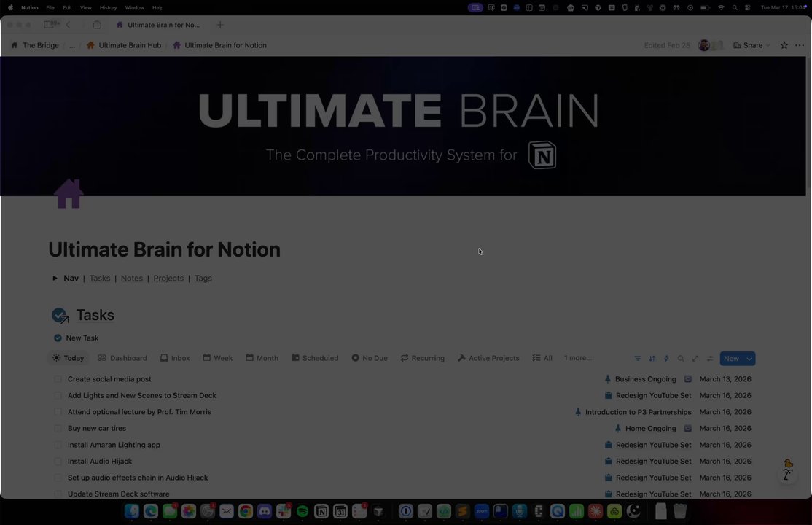The image size is (812, 525).
Task: Open the File menu in menu bar
Action: tap(50, 8)
